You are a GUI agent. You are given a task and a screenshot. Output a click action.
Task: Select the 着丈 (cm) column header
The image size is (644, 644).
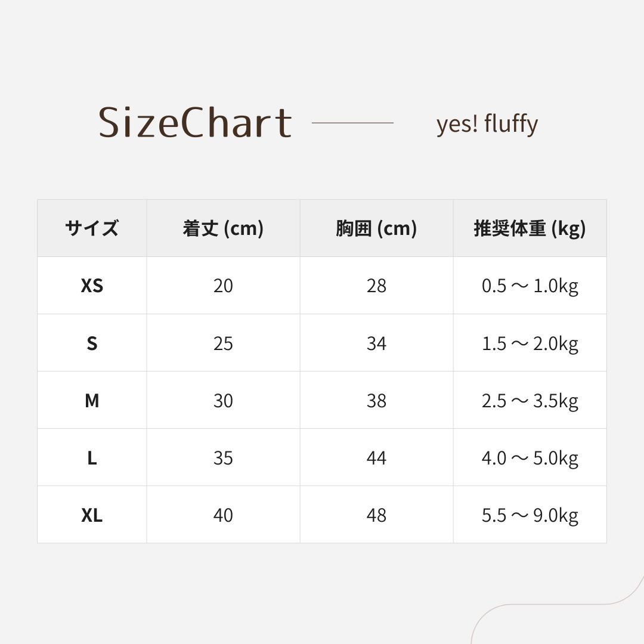point(223,228)
